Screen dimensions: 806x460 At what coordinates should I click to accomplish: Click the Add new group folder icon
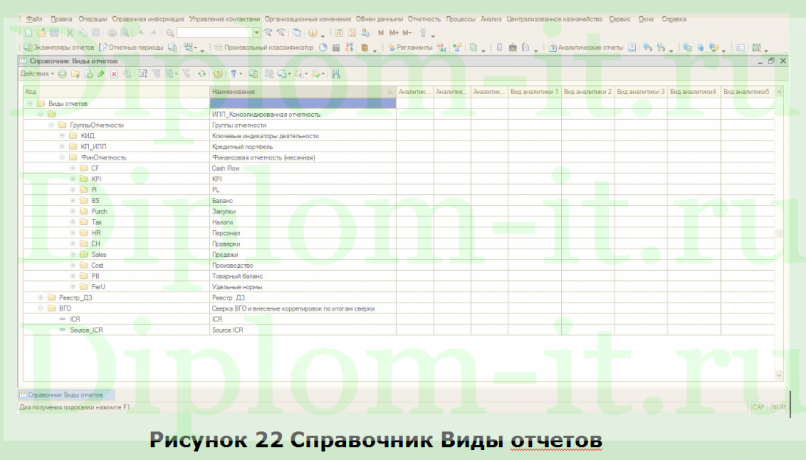click(x=76, y=74)
